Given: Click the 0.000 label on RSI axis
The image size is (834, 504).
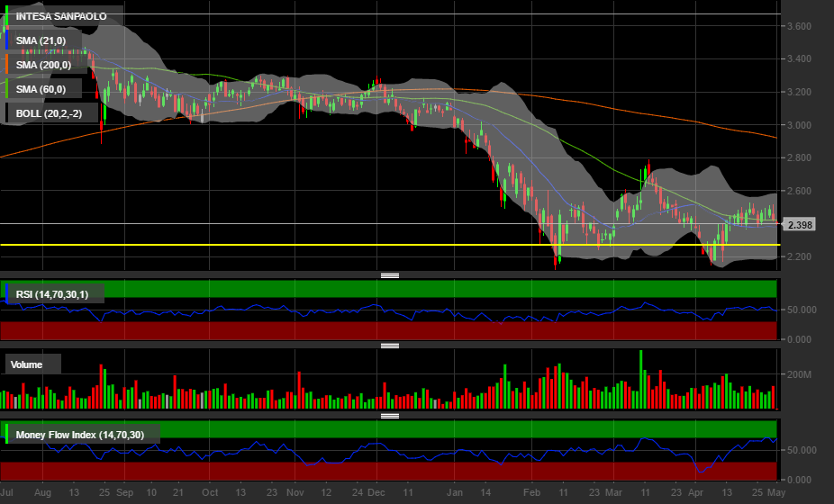Looking at the screenshot, I should [799, 339].
